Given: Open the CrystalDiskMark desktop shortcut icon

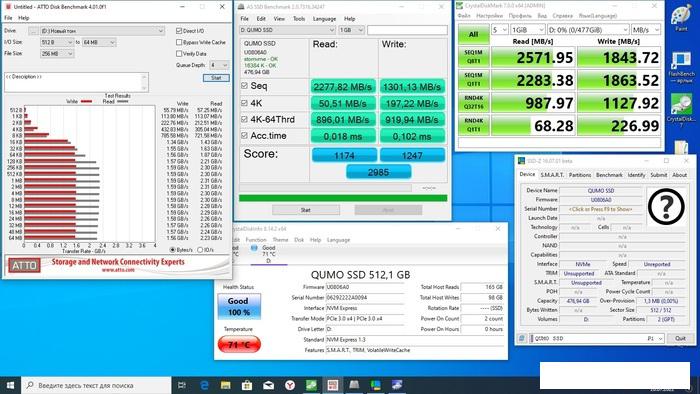Looking at the screenshot, I should click(681, 110).
